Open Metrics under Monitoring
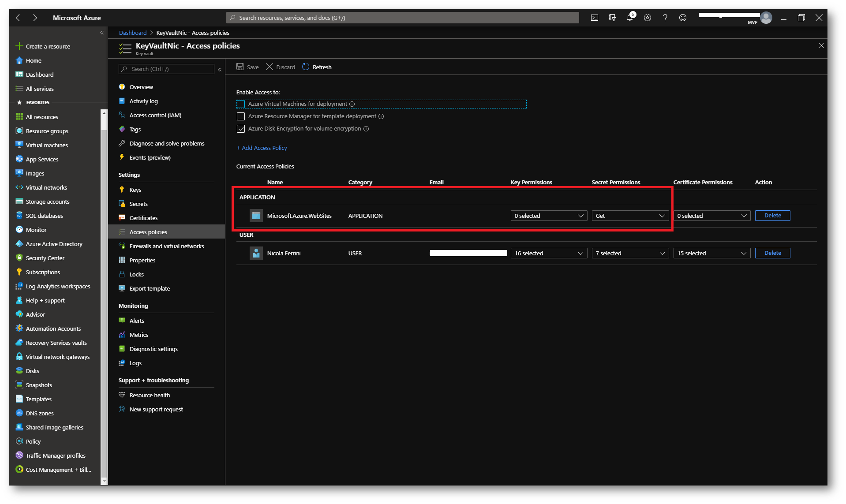846x504 pixels. coord(139,335)
